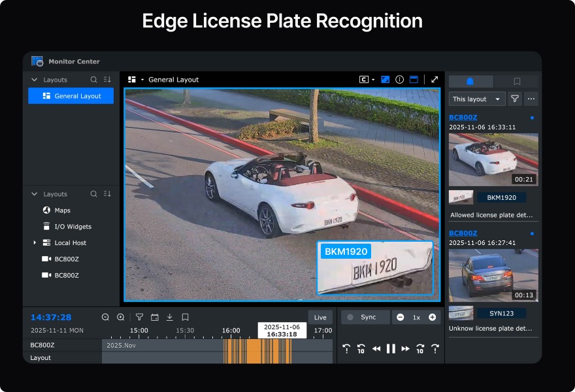575x392 pixels.
Task: Open the SYN123 alert thumbnail
Action: point(493,274)
